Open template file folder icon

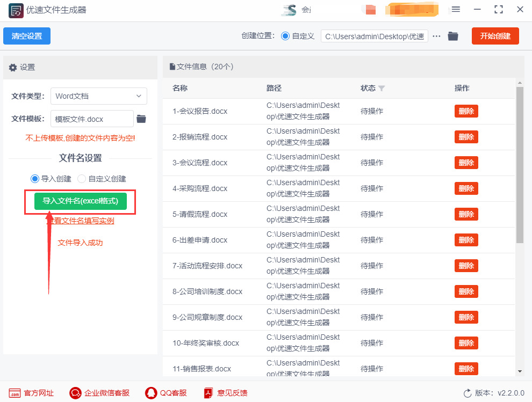141,119
